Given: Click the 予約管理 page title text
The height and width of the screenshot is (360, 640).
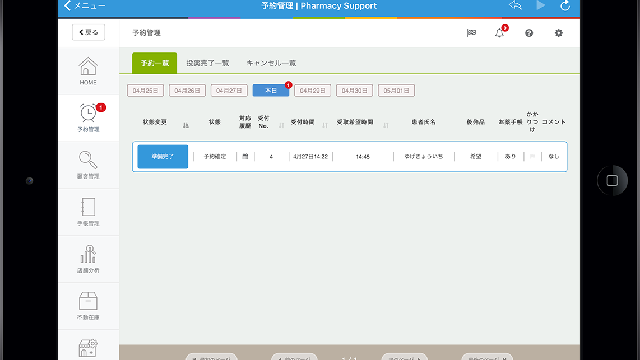Looking at the screenshot, I should click(x=147, y=33).
